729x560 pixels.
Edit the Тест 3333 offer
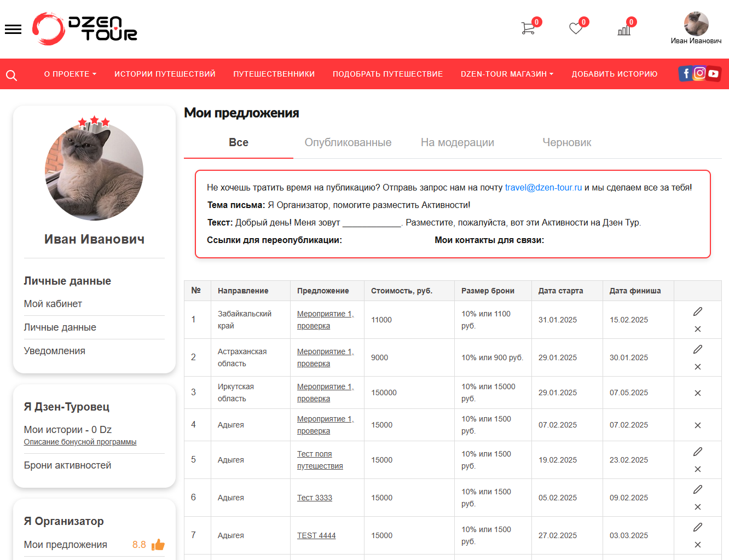click(698, 489)
